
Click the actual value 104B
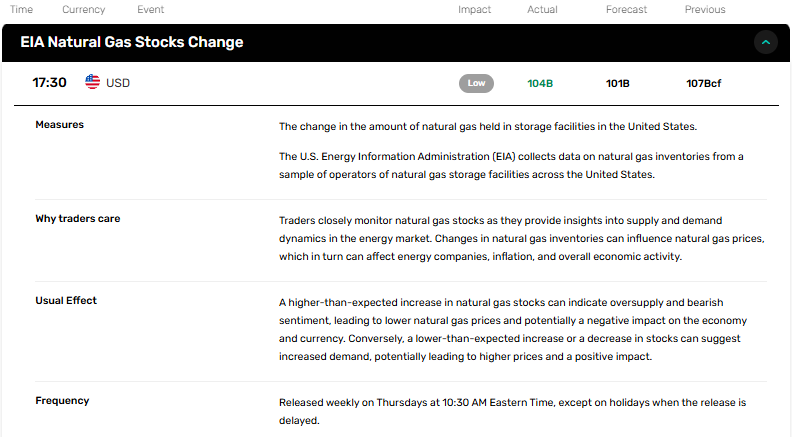[x=540, y=83]
